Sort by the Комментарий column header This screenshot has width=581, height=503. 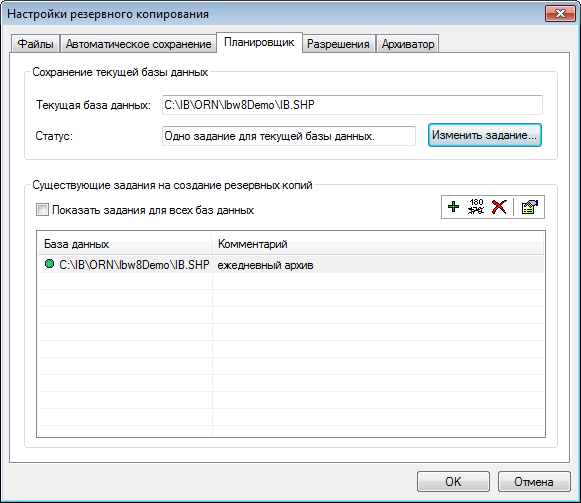tap(377, 244)
